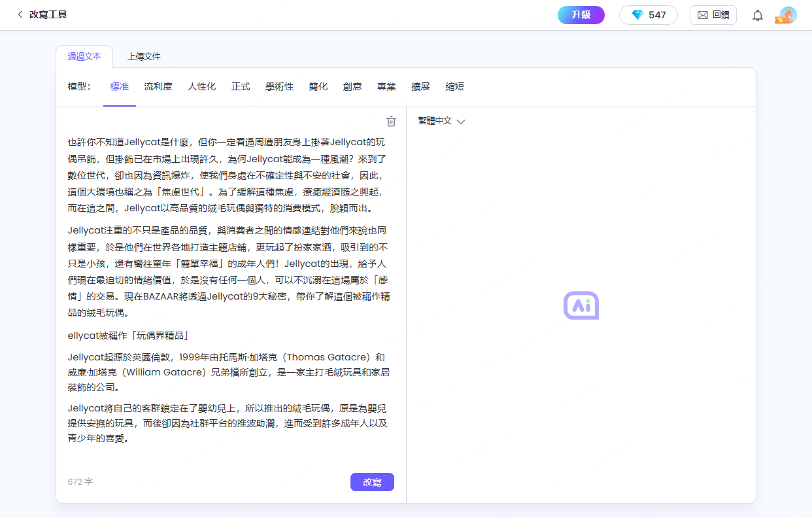This screenshot has height=518, width=812.
Task: Click the 升級 upgrade button
Action: tap(581, 15)
